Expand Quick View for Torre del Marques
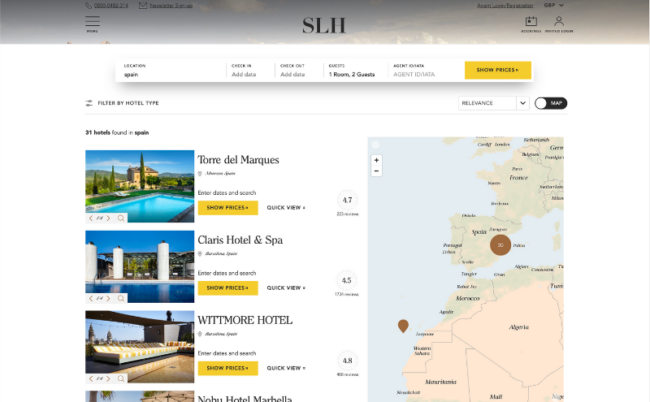The width and height of the screenshot is (650, 402). pyautogui.click(x=286, y=208)
